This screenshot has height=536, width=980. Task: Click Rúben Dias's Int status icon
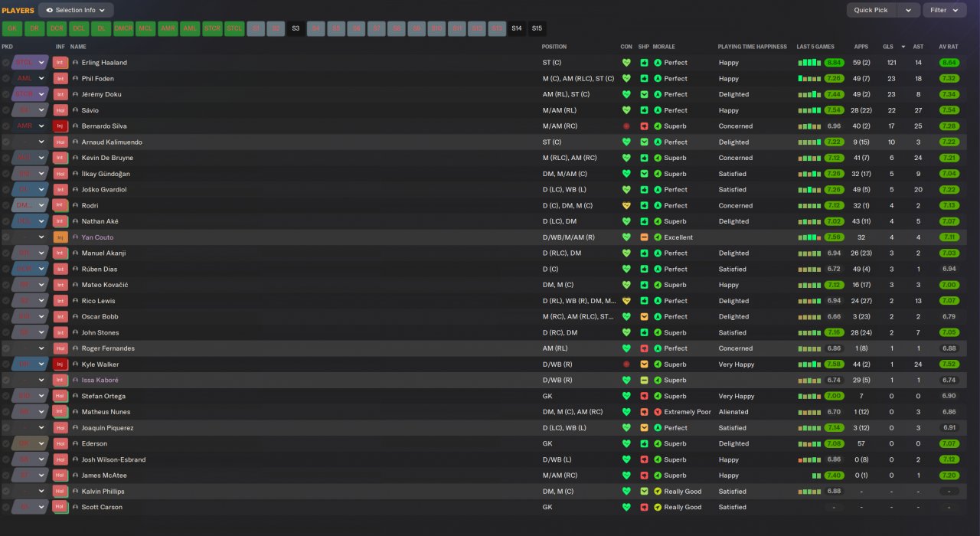(x=60, y=270)
